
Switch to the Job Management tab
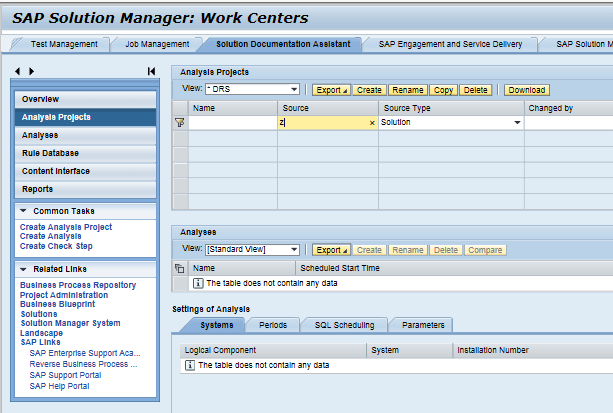tap(158, 44)
